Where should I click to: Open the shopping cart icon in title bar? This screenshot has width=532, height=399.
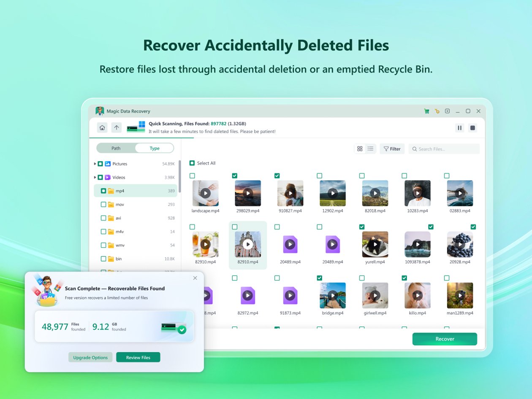(426, 111)
